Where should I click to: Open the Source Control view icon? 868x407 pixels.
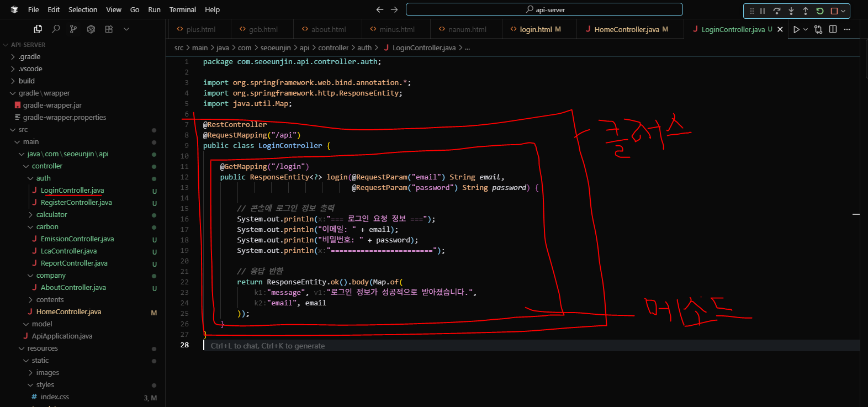pyautogui.click(x=73, y=29)
